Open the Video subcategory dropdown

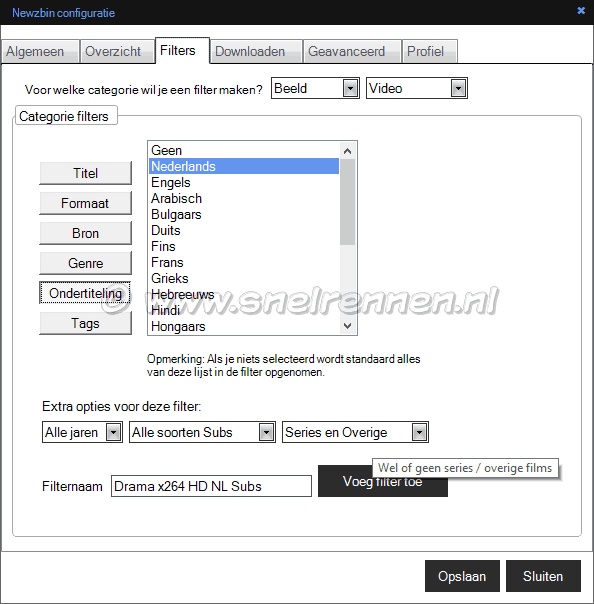click(417, 88)
